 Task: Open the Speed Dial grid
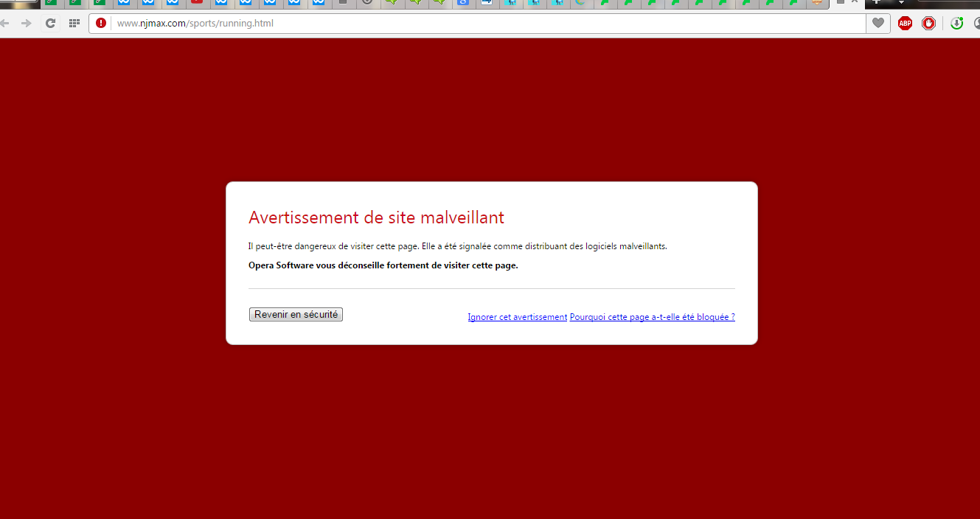tap(74, 23)
